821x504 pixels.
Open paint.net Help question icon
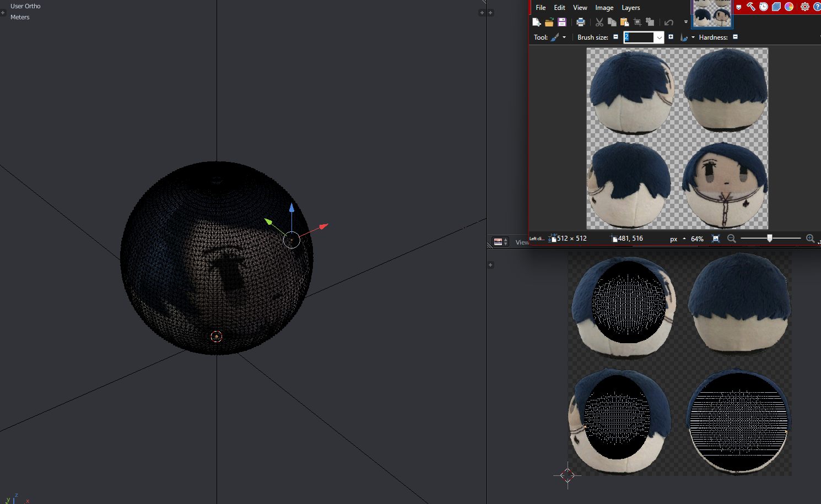pos(817,7)
